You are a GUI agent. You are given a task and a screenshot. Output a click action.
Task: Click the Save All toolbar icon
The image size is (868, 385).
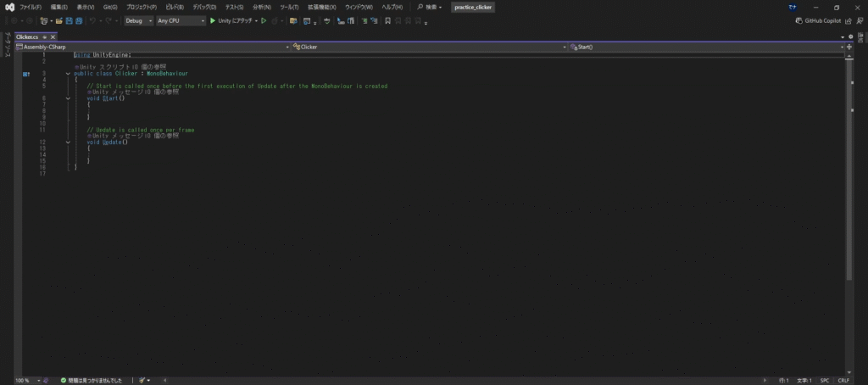point(79,20)
